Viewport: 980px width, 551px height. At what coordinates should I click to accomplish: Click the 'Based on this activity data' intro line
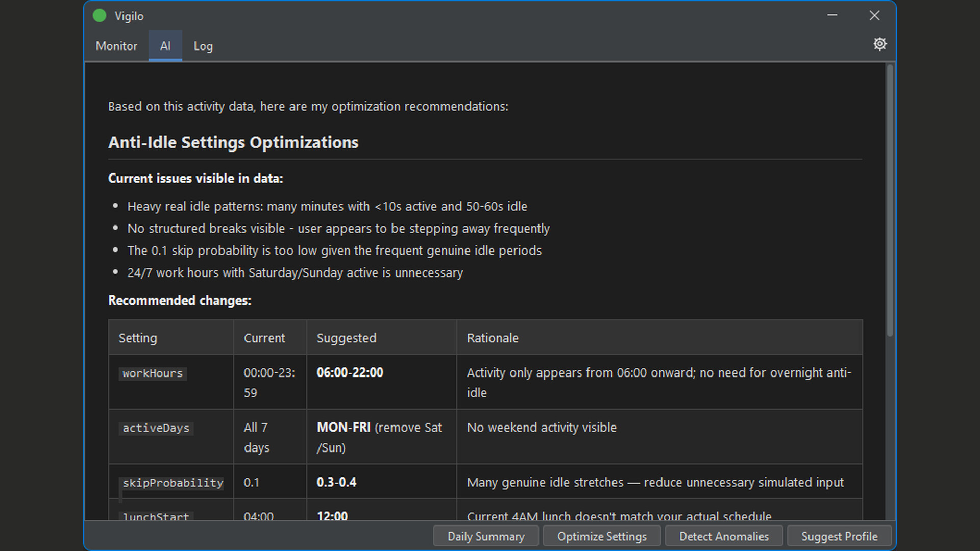(308, 106)
